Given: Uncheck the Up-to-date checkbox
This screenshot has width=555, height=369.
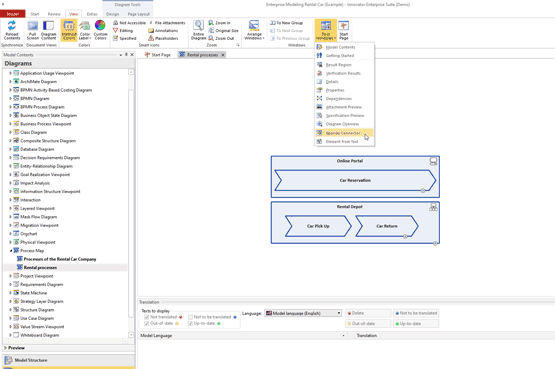Looking at the screenshot, I should (190, 323).
